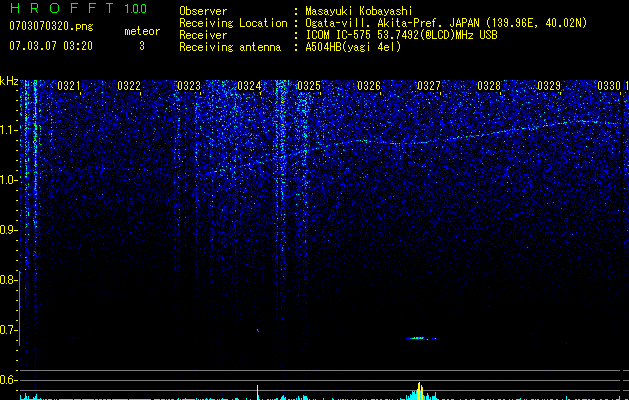Click the 0329 time marker
The width and height of the screenshot is (629, 400).
click(549, 86)
